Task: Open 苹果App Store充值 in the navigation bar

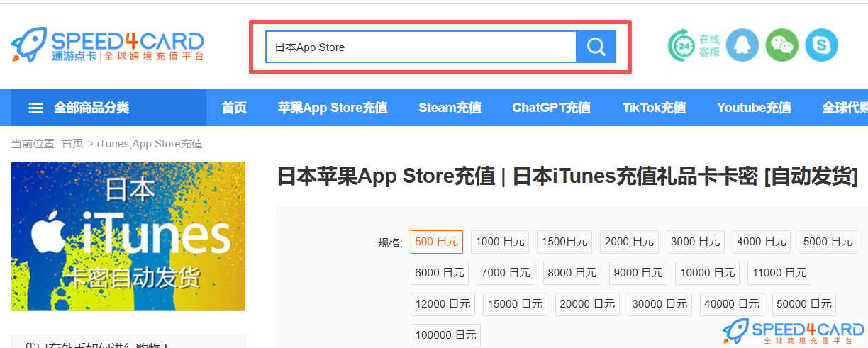Action: click(x=333, y=108)
